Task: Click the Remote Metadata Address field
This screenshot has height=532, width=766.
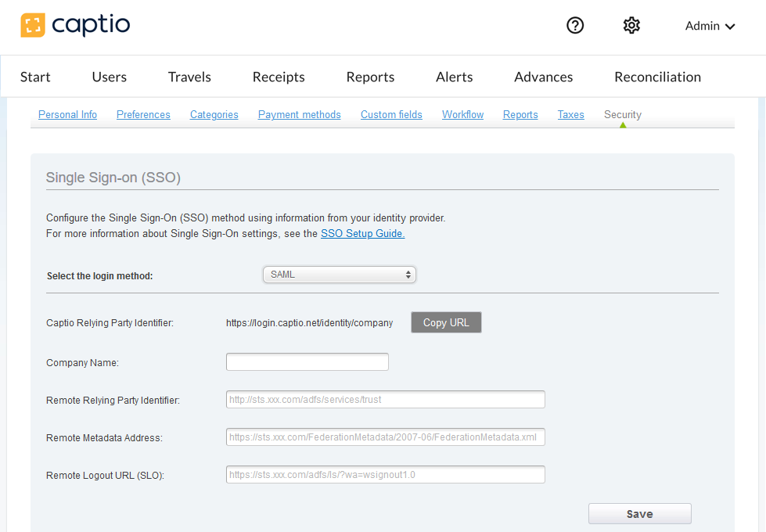Action: (385, 437)
